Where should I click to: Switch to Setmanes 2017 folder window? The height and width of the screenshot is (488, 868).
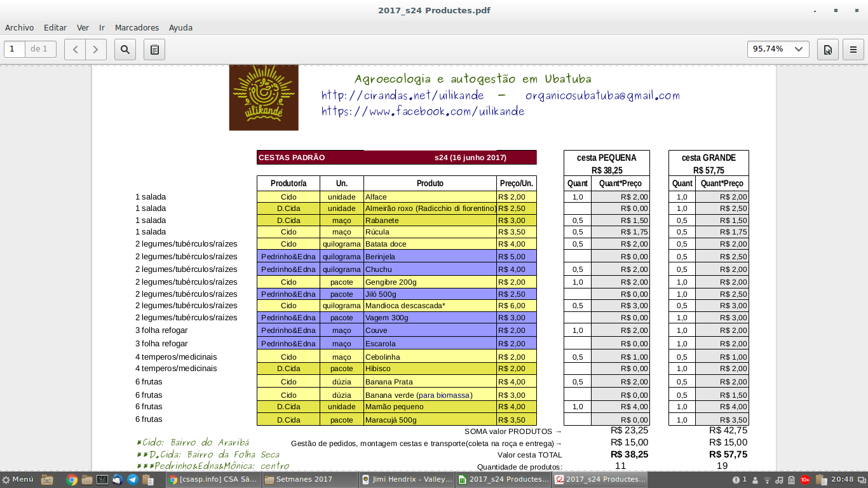point(309,480)
